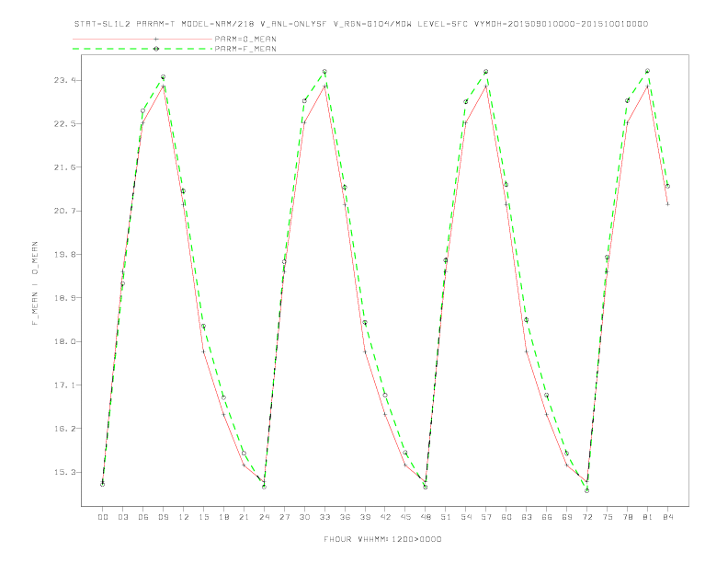Click the x-axis tick label 54
The height and width of the screenshot is (563, 728).
point(466,517)
